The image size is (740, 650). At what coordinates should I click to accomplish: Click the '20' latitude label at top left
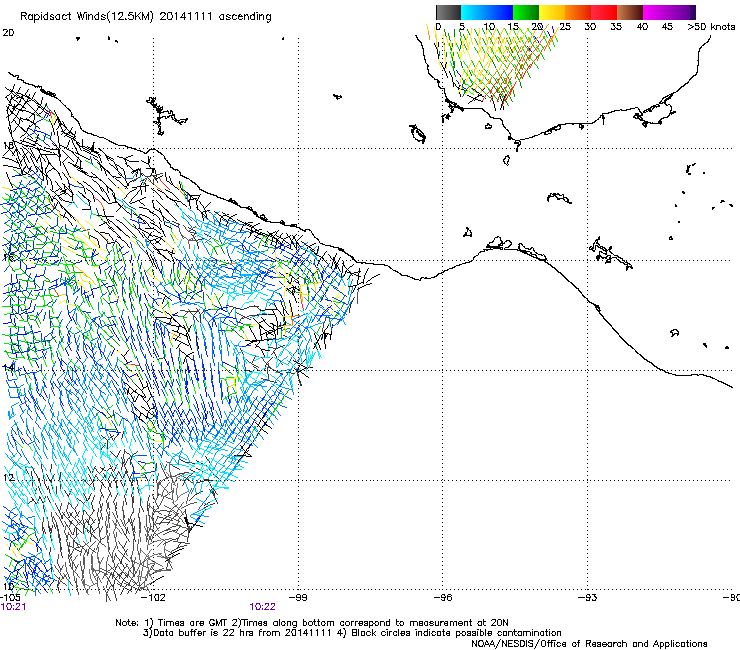pyautogui.click(x=8, y=33)
